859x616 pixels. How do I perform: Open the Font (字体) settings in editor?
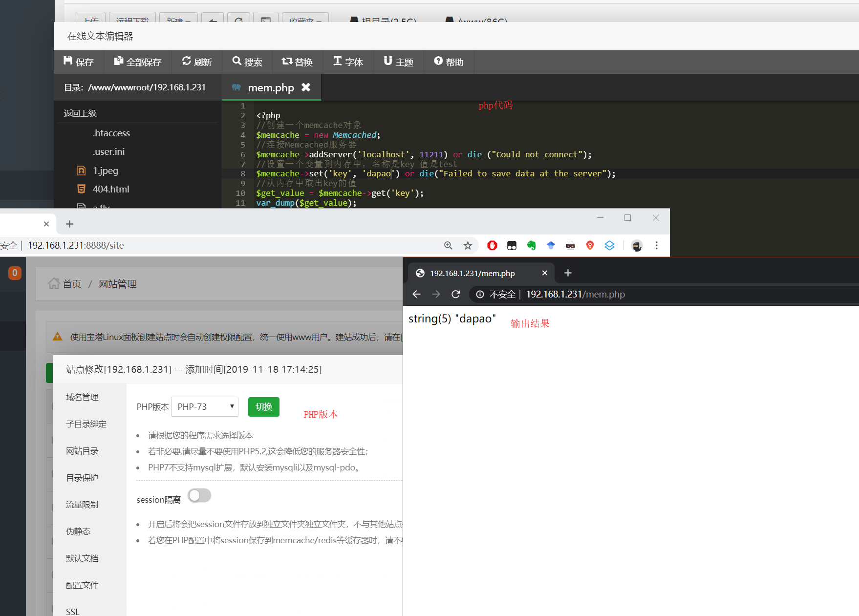348,62
